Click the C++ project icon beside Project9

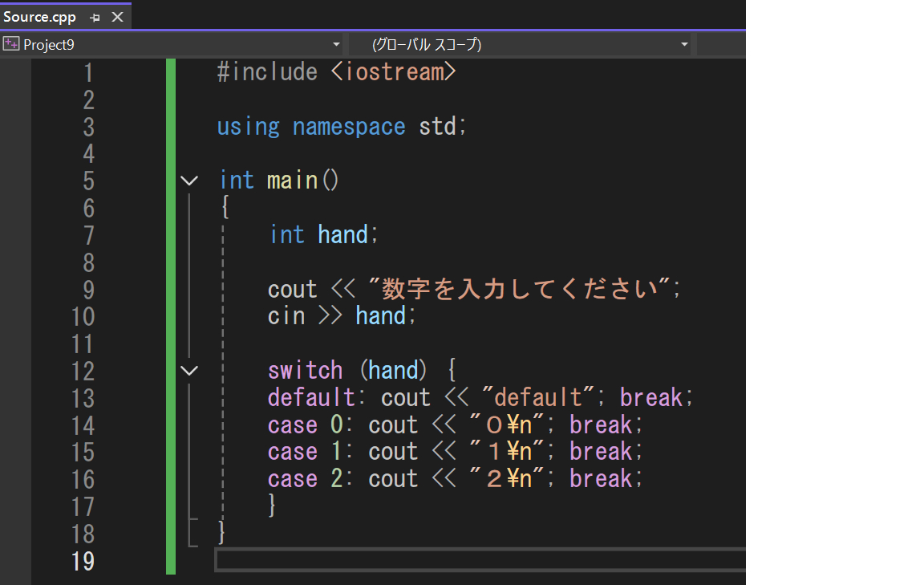click(11, 44)
